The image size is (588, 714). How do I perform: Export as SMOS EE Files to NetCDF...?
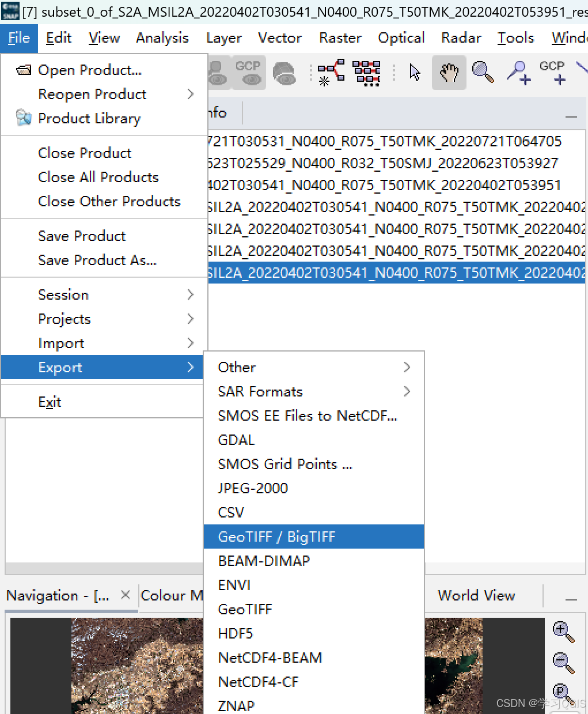point(314,415)
